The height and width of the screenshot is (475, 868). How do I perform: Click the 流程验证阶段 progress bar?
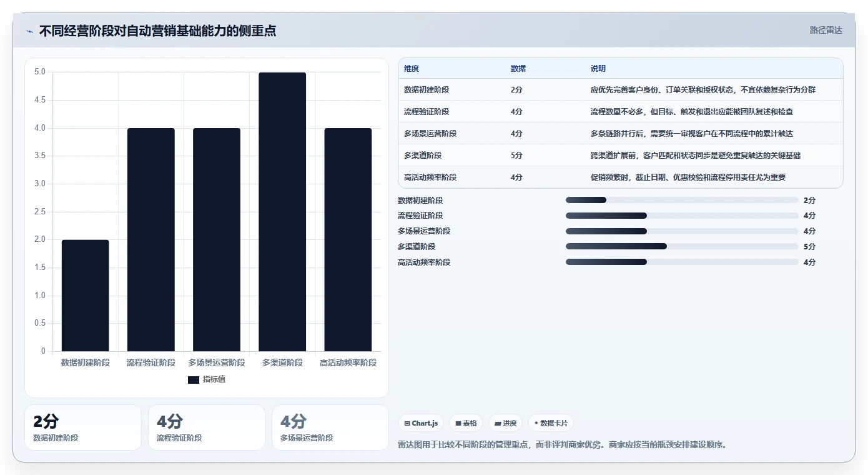click(x=682, y=216)
